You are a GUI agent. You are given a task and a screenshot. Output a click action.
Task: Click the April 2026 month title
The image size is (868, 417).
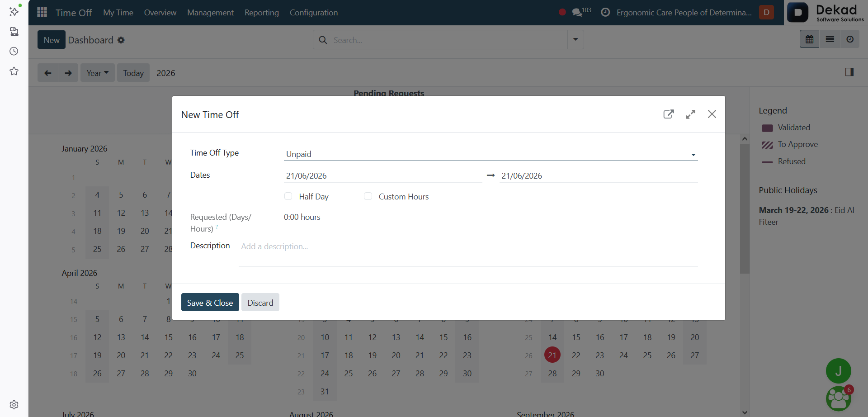click(80, 273)
